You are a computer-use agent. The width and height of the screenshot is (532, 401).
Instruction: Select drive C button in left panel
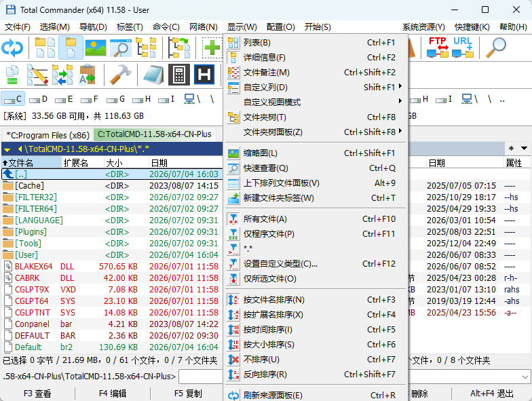pyautogui.click(x=14, y=99)
